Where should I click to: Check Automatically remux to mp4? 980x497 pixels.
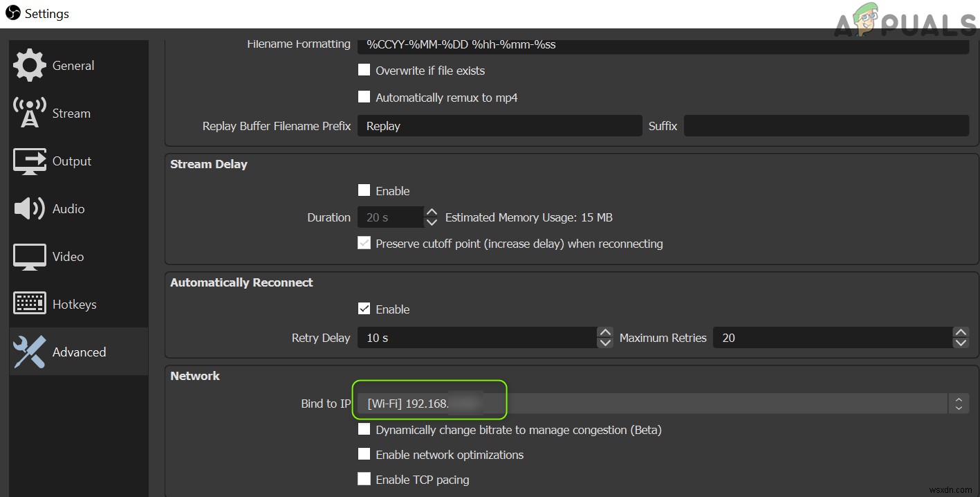pyautogui.click(x=364, y=96)
